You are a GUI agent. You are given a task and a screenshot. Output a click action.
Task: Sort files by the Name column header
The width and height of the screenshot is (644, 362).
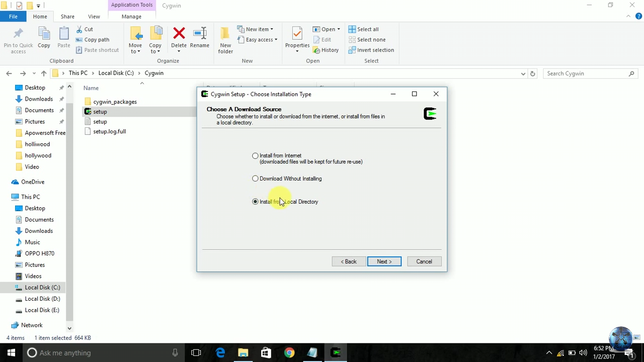pyautogui.click(x=91, y=88)
